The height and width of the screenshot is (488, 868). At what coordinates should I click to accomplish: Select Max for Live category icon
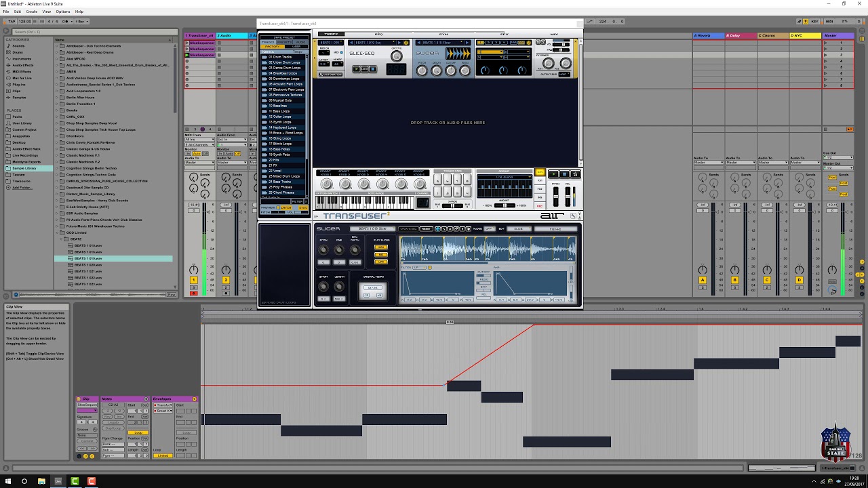(9, 78)
